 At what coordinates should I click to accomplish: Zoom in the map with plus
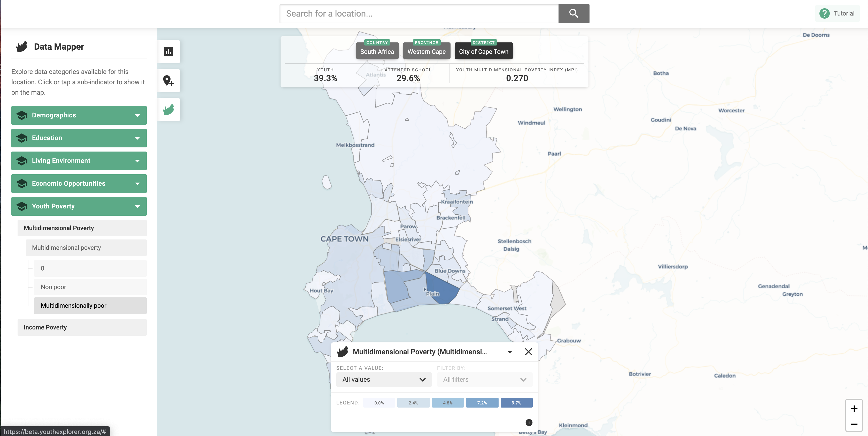click(854, 408)
